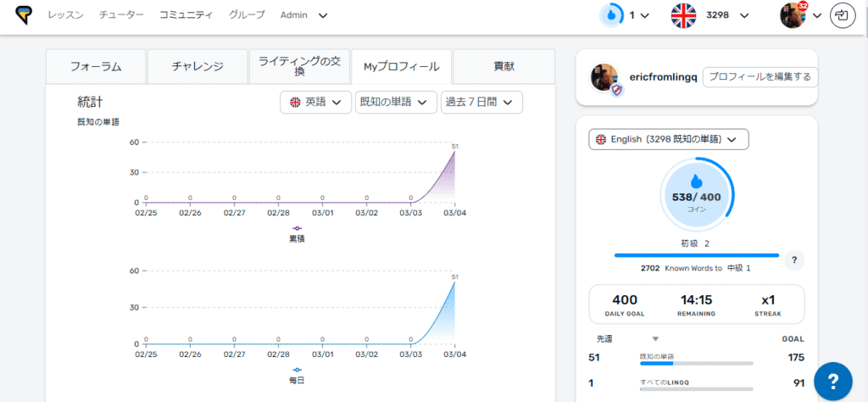Expand the 過去７日間 time range dropdown

click(481, 103)
